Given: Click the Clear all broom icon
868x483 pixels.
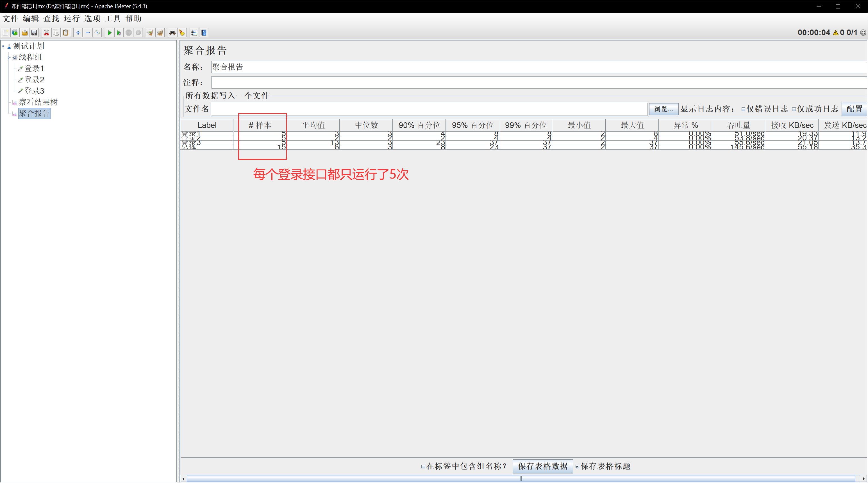Looking at the screenshot, I should tap(160, 33).
